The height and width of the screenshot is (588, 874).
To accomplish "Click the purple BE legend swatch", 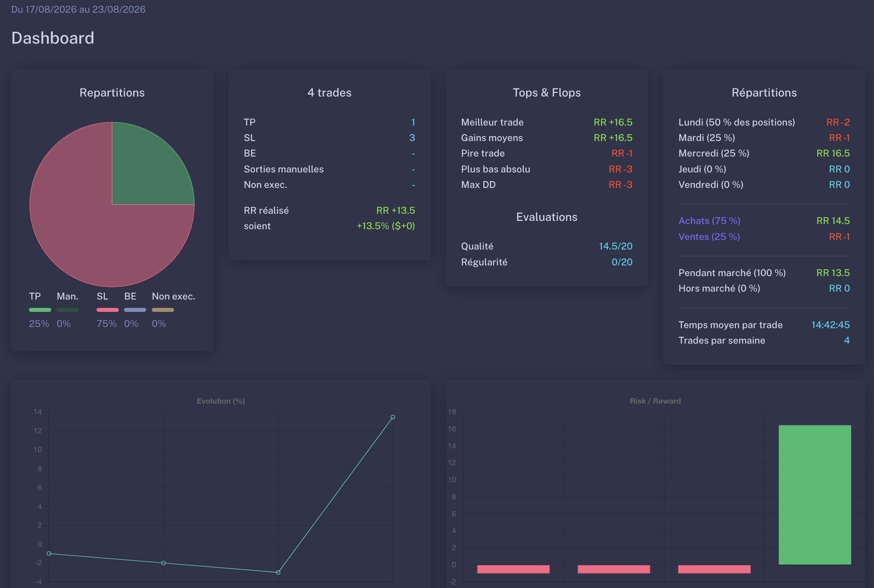I will (x=135, y=310).
